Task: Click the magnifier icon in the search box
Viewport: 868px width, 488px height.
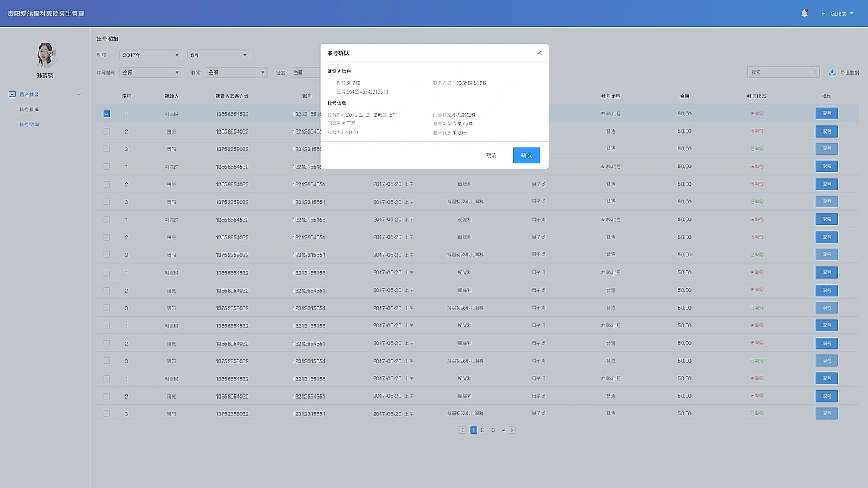Action: pyautogui.click(x=814, y=72)
